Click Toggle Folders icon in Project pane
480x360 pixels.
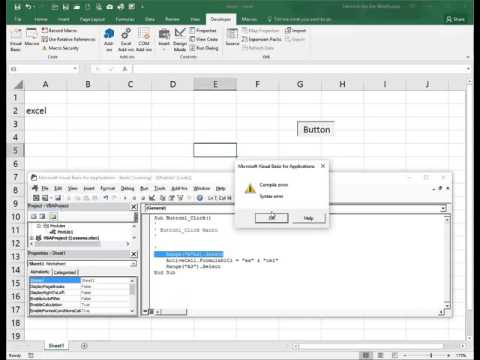click(52, 216)
